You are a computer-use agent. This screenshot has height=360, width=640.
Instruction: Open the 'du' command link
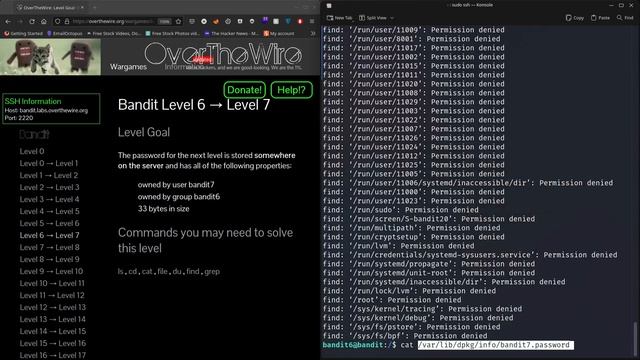click(x=177, y=271)
